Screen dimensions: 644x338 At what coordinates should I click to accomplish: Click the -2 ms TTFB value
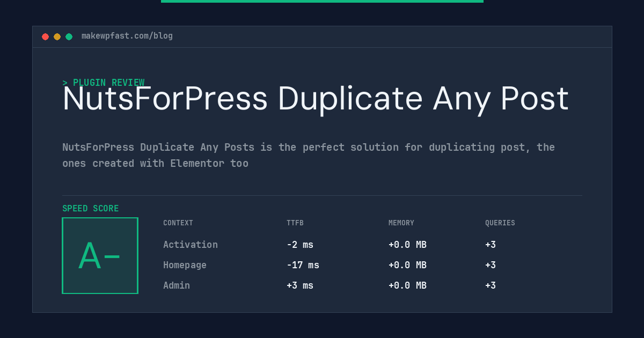point(300,245)
